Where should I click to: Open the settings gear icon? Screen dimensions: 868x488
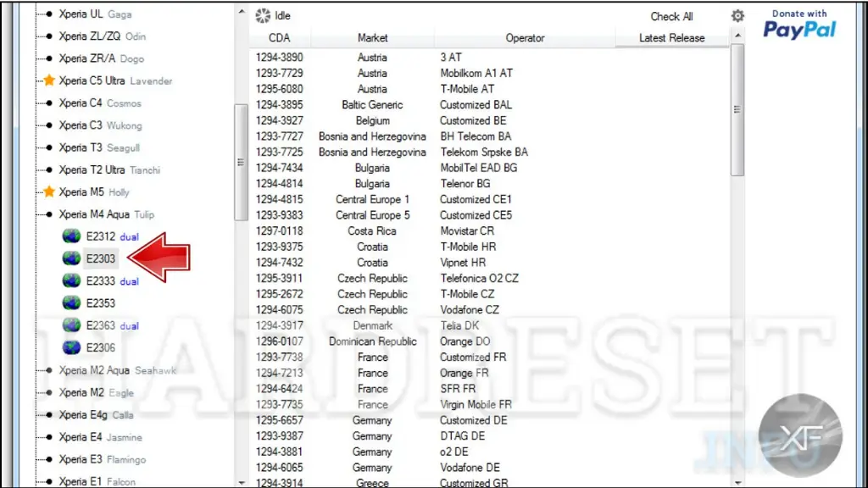point(737,16)
